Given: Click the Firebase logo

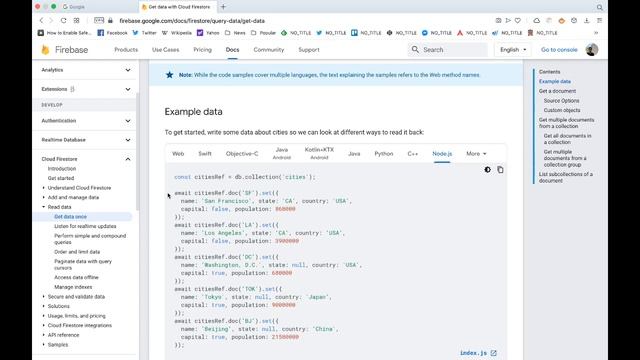Looking at the screenshot, I should point(64,50).
